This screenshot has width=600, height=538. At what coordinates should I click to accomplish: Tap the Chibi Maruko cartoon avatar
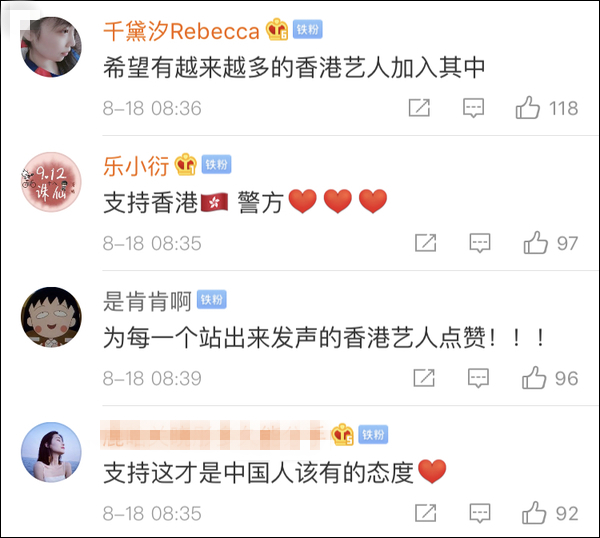(x=51, y=317)
